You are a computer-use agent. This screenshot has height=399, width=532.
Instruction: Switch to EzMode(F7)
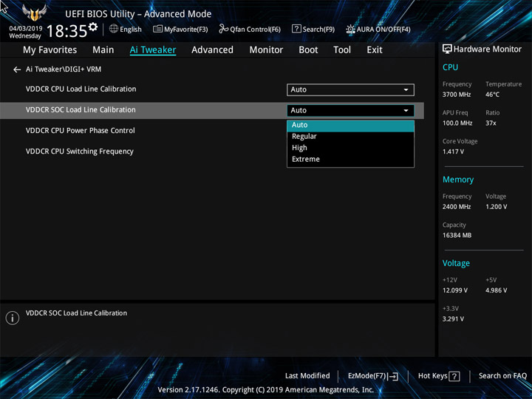pyautogui.click(x=372, y=376)
